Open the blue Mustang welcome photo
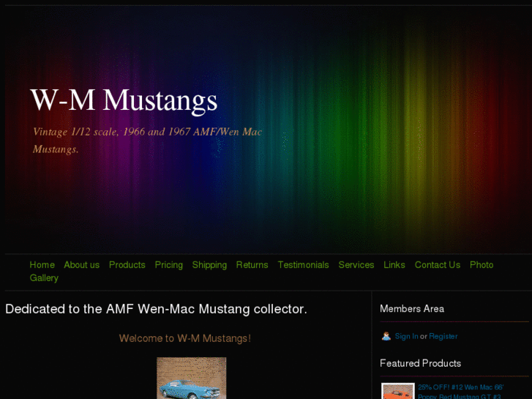 click(191, 378)
